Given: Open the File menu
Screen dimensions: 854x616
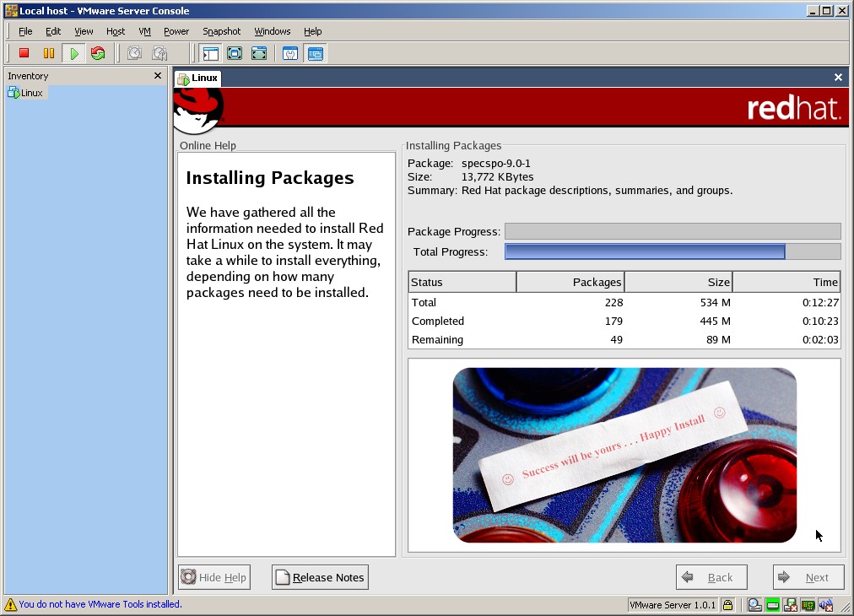Looking at the screenshot, I should coord(25,31).
